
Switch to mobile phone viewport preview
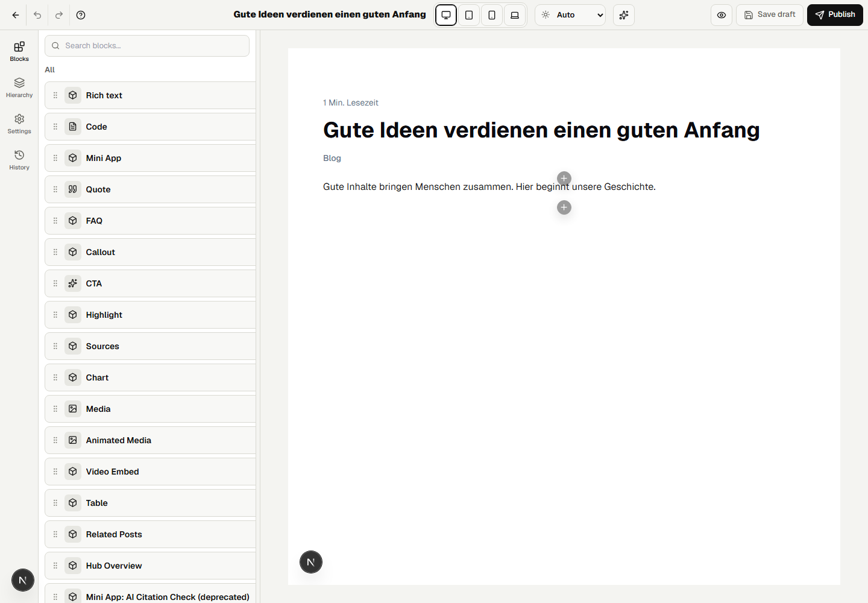(x=492, y=15)
